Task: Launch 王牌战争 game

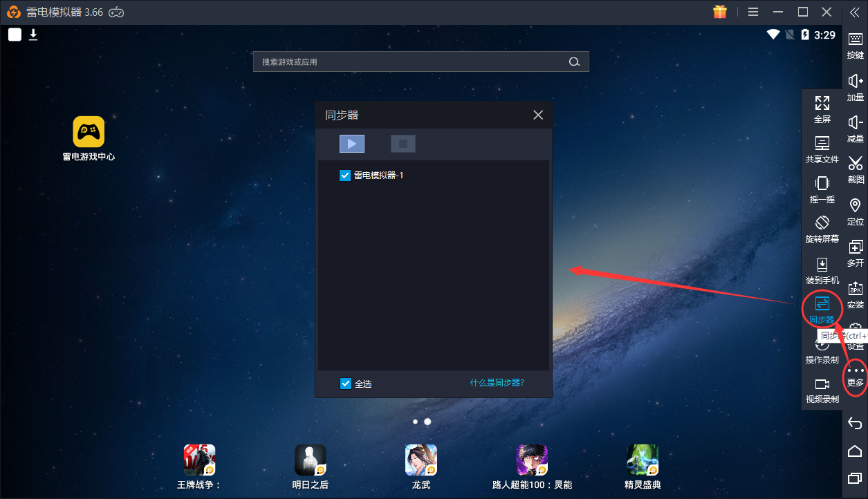Action: point(199,460)
